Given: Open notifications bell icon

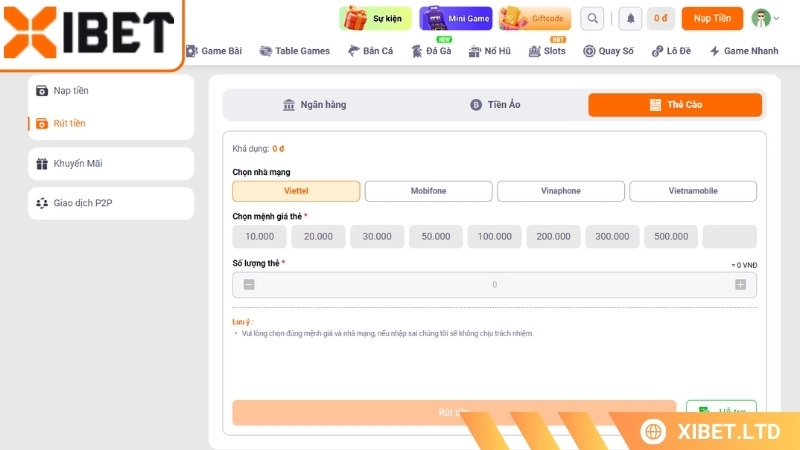Looking at the screenshot, I should (630, 18).
